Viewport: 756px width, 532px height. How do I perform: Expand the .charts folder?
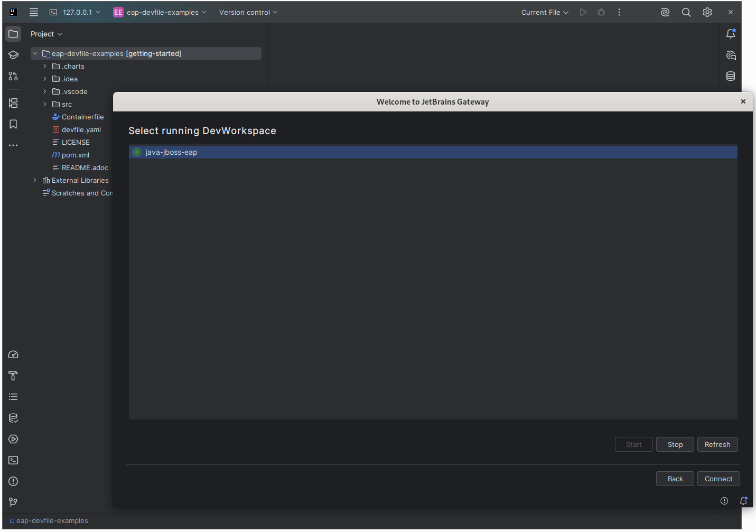45,66
